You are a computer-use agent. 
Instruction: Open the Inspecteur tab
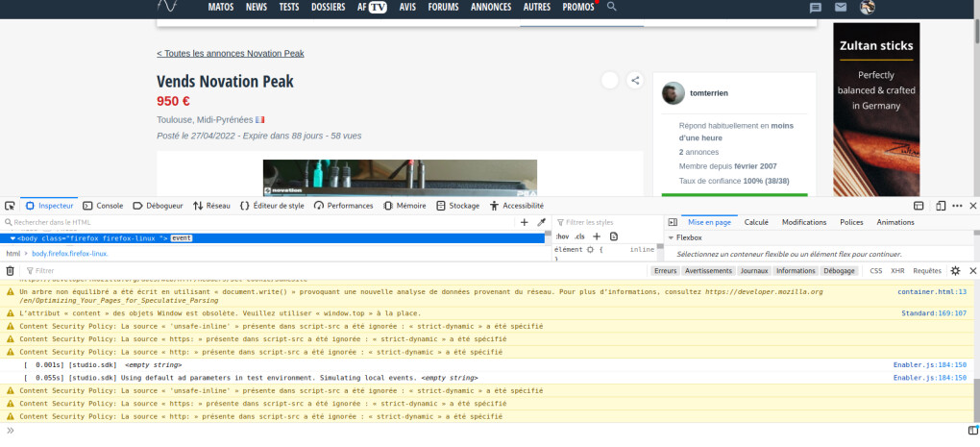click(49, 206)
